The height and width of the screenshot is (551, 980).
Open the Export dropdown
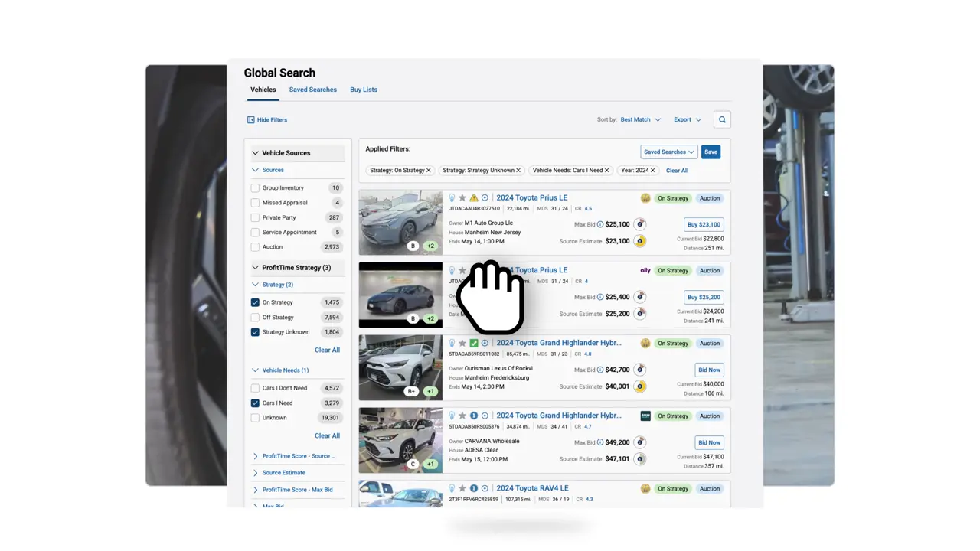(x=688, y=120)
